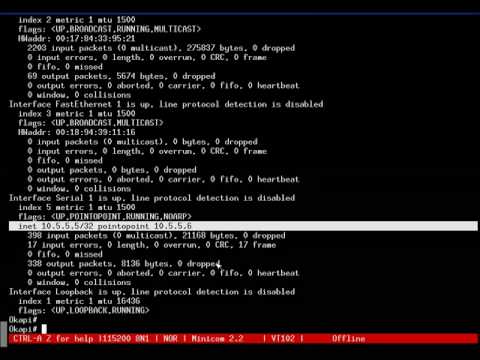Click the 'Minicom 2.2' status bar entry
Screen dimensions: 480x360
point(217,339)
